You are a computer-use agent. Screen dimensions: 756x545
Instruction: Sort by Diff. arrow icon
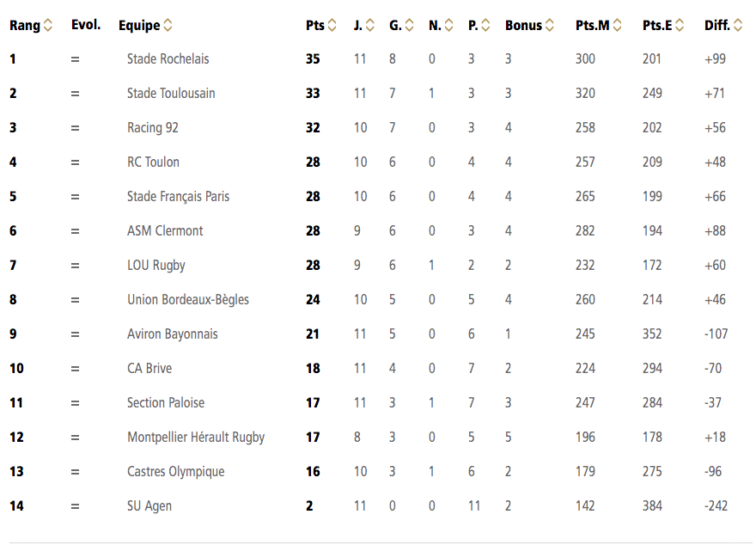click(738, 25)
